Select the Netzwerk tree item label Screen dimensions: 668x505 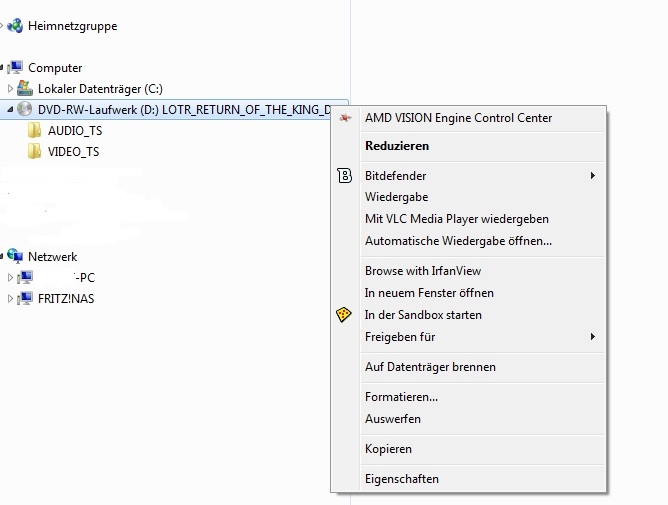(x=52, y=257)
